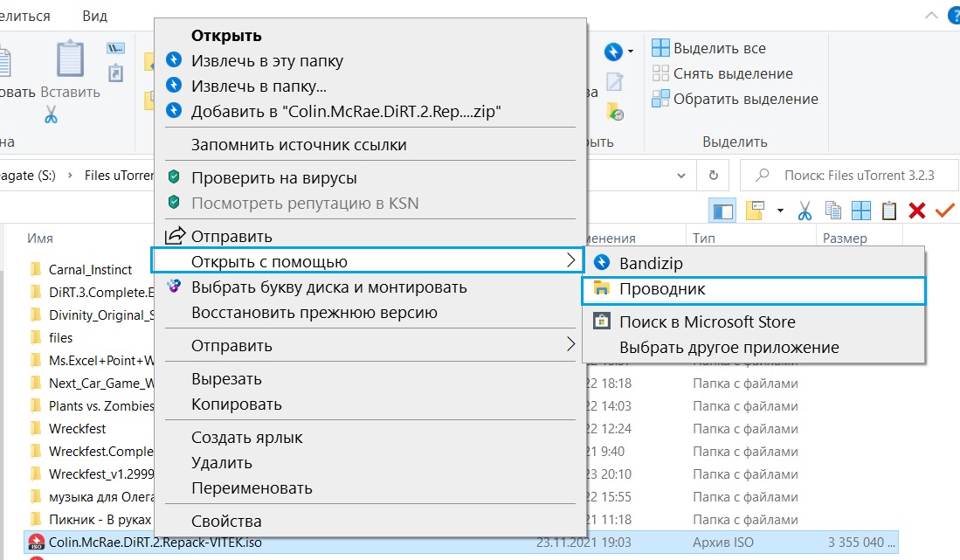Click the Kaspersky shield icon beside Проверить на вирусы
Viewport: 960px width, 560px height.
(x=174, y=177)
